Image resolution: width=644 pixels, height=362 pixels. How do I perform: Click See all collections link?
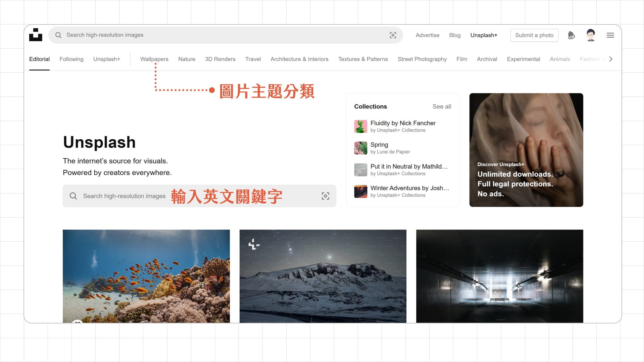tap(441, 107)
